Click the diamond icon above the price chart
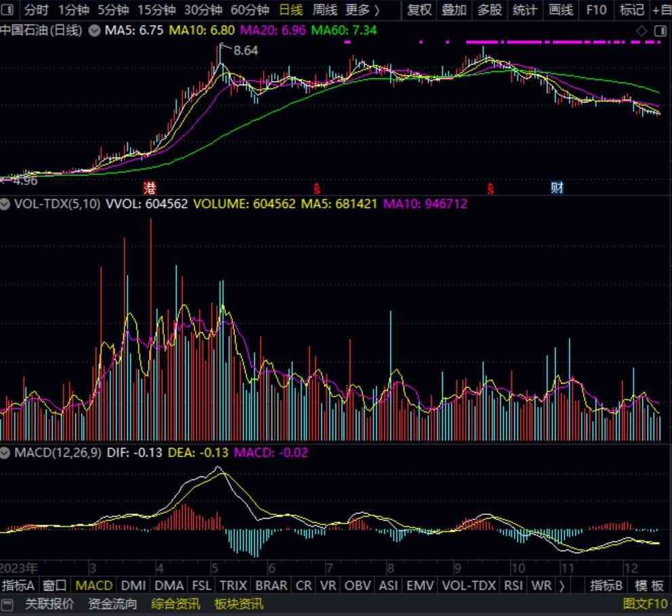Screen dimensions: 672x616 642,30
